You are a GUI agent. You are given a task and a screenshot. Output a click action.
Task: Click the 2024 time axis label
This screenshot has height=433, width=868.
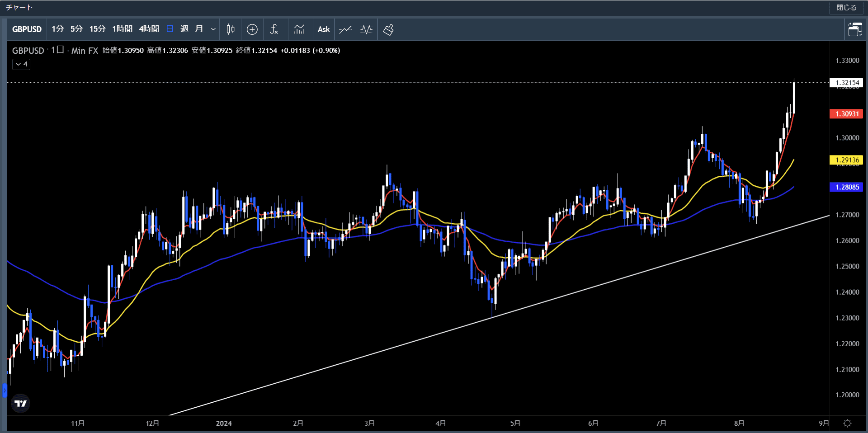tap(224, 424)
